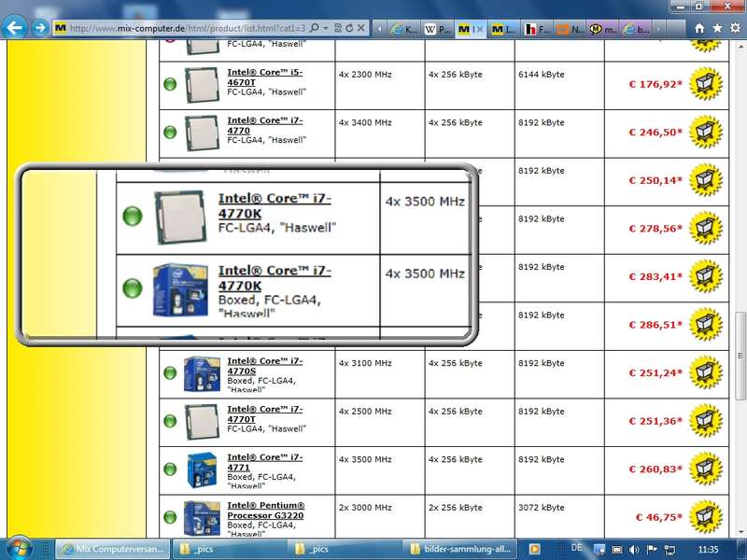Switch to the 'm...' tab
747x560 pixels.
(603, 29)
